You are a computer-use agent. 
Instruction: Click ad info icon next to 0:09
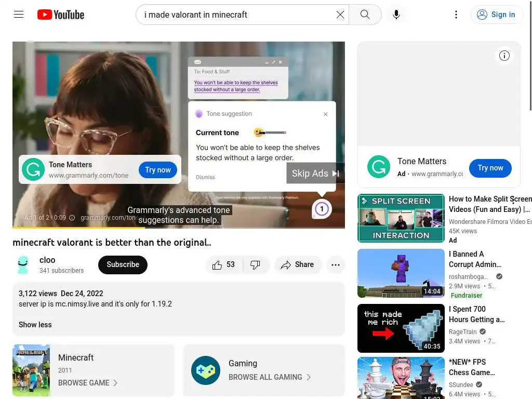coord(72,218)
